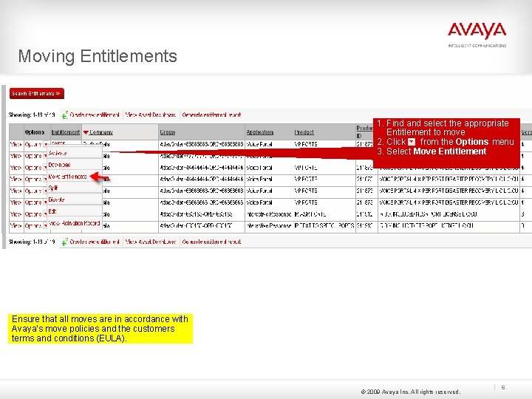Click Generate entitlement report above the table
Image resolution: width=532 pixels, height=399 pixels.
click(x=211, y=115)
